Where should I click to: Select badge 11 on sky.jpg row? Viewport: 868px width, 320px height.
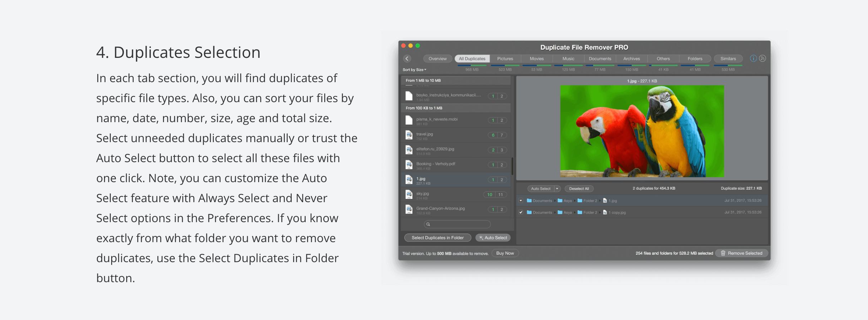[501, 195]
